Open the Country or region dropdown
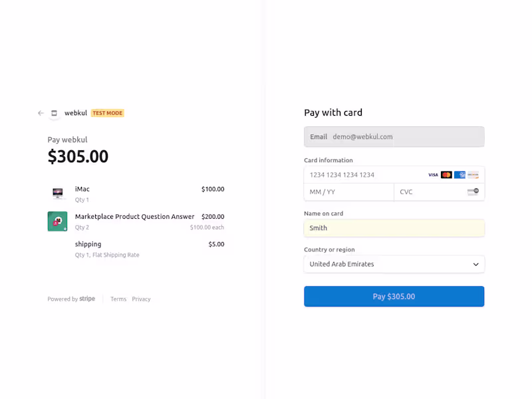Screen dimensions: 532x399 [386, 264]
